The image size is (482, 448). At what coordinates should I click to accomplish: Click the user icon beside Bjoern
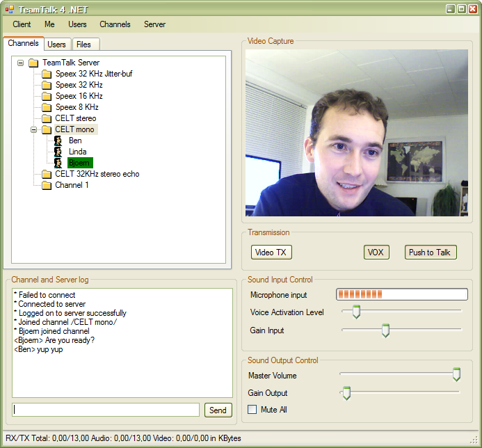[x=59, y=163]
